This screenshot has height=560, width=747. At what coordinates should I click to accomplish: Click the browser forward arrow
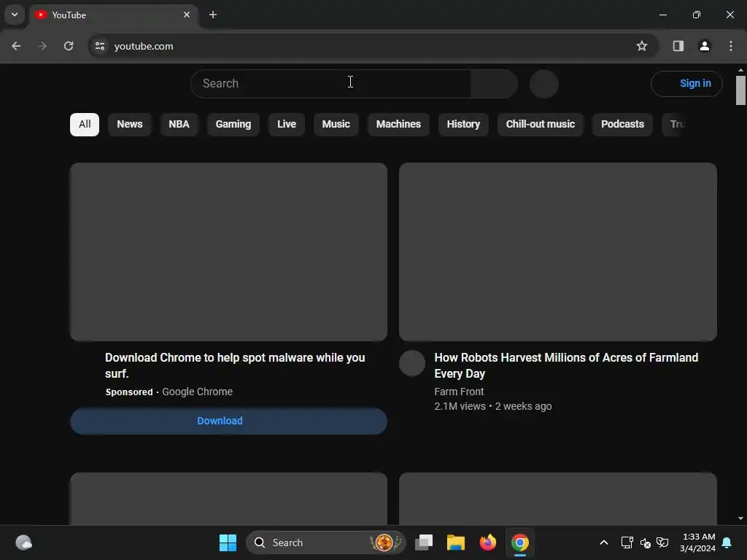42,46
